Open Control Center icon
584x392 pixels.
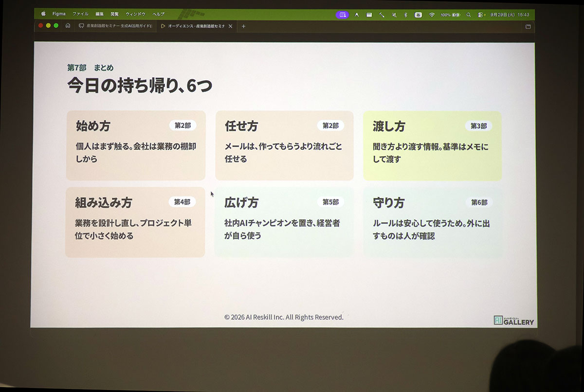point(481,15)
